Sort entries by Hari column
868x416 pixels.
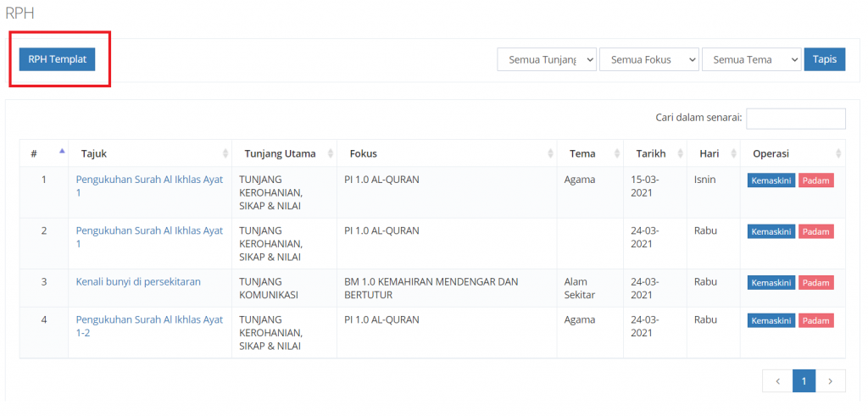[713, 153]
